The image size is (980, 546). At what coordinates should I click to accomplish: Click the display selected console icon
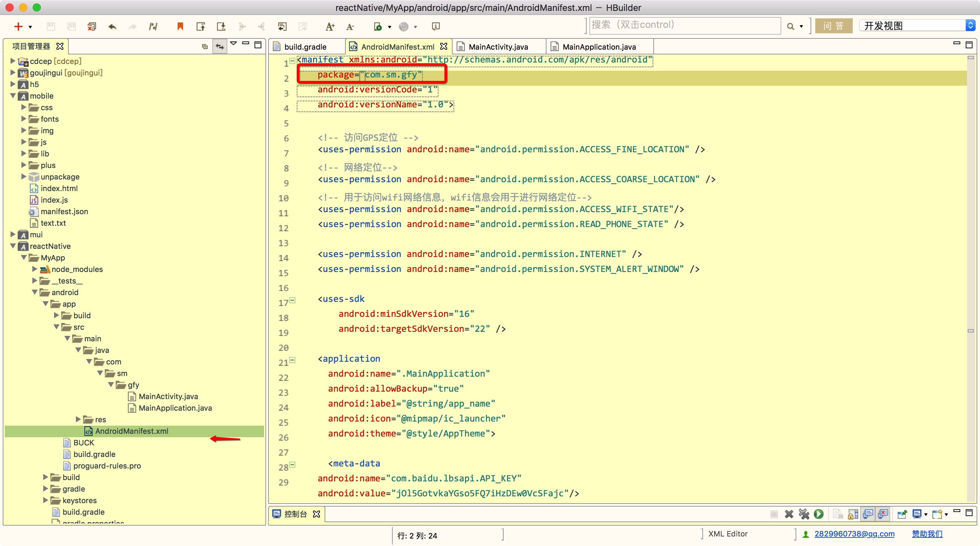tap(917, 514)
